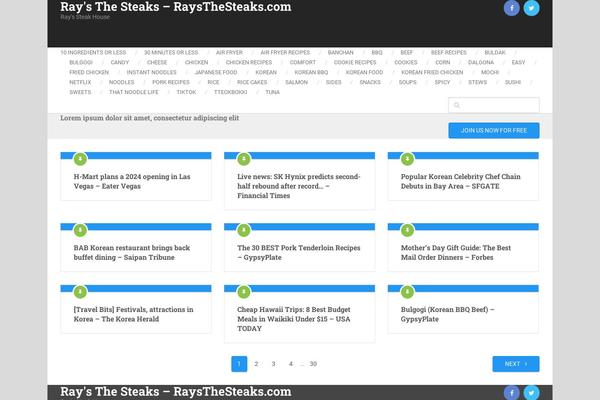Open the Pork Recipes category
Screen dimensions: 600x400
171,82
